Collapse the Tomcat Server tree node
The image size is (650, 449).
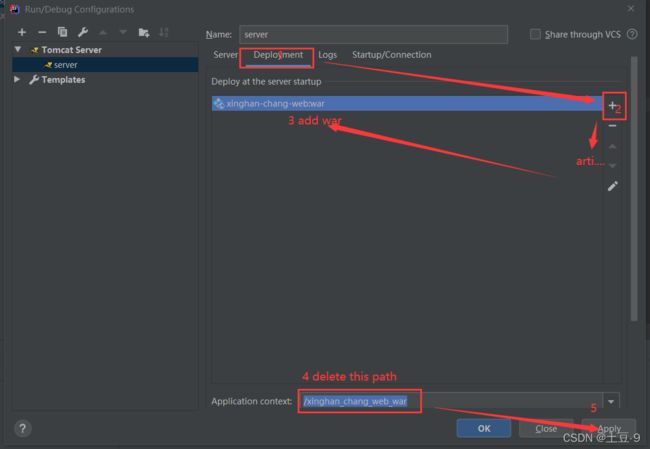tap(18, 49)
